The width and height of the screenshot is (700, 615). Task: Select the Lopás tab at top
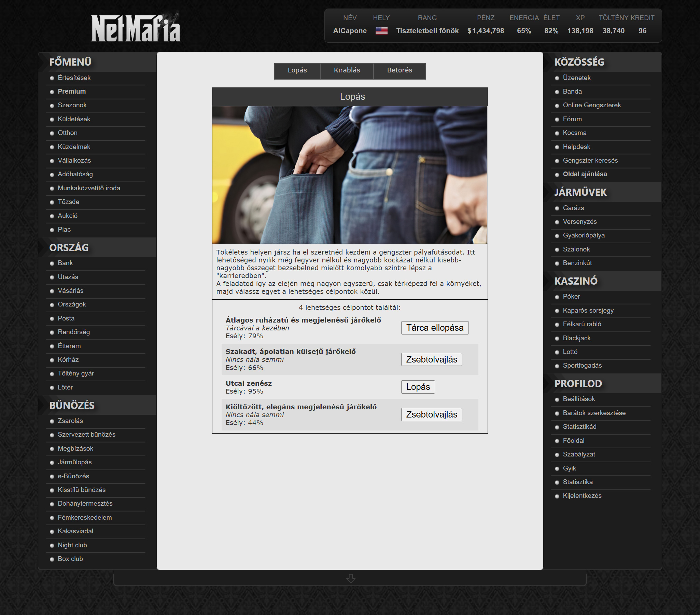(297, 71)
